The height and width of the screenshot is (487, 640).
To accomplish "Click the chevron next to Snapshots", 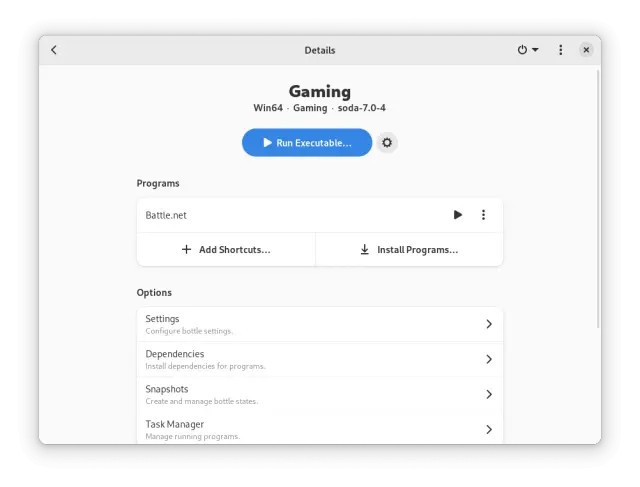I will click(489, 394).
